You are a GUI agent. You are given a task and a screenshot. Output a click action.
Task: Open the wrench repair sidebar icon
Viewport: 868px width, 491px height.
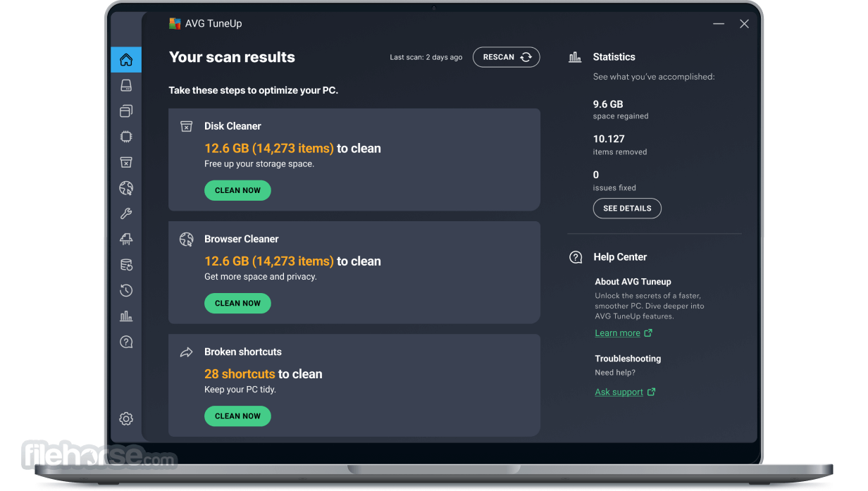point(126,213)
